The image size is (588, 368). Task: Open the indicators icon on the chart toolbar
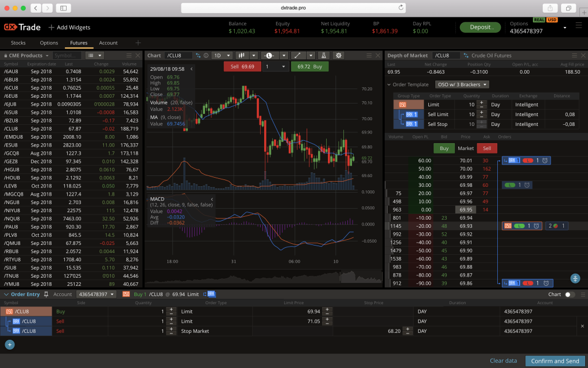point(242,55)
